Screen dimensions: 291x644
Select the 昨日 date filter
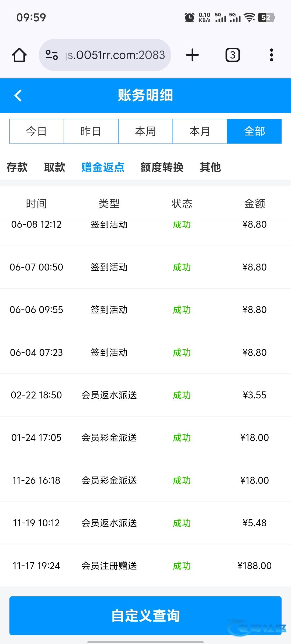91,131
